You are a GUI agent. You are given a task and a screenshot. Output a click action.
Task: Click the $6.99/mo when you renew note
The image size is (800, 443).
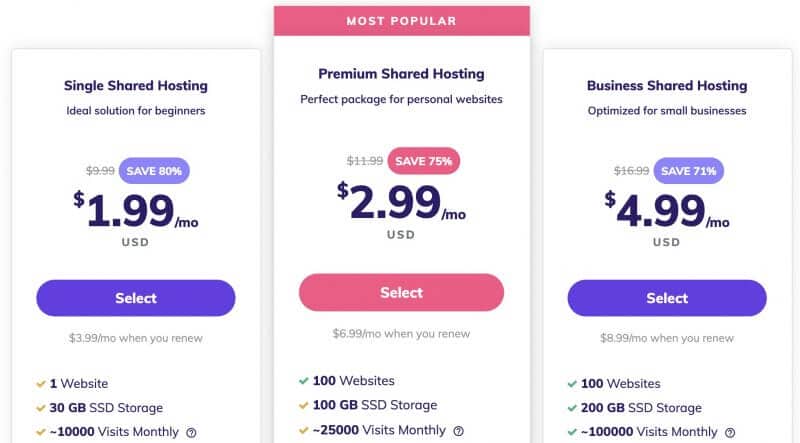tap(402, 334)
